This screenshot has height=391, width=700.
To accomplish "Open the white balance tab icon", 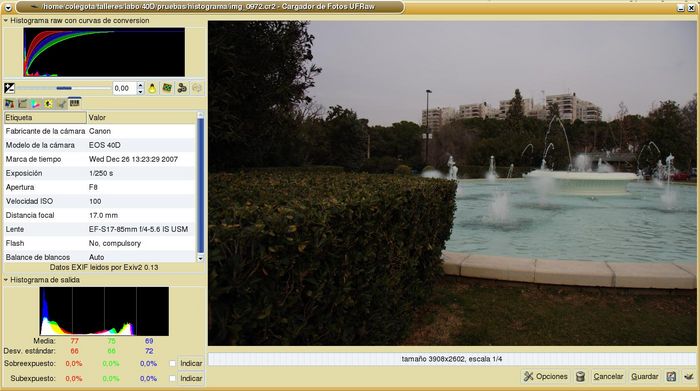I will pos(9,104).
